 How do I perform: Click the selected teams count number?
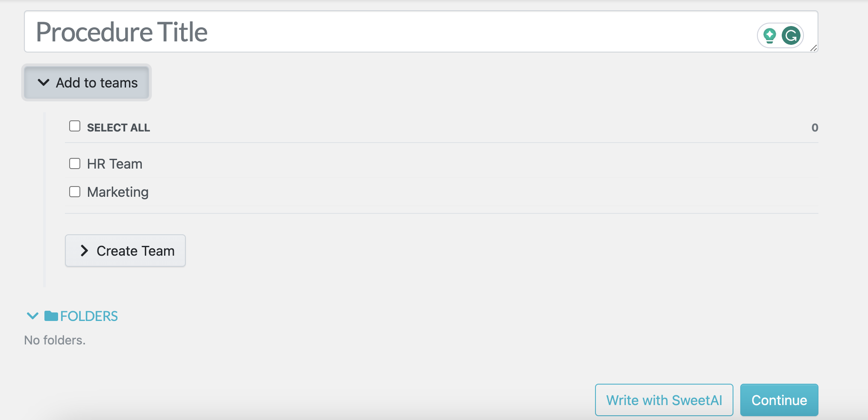(815, 128)
